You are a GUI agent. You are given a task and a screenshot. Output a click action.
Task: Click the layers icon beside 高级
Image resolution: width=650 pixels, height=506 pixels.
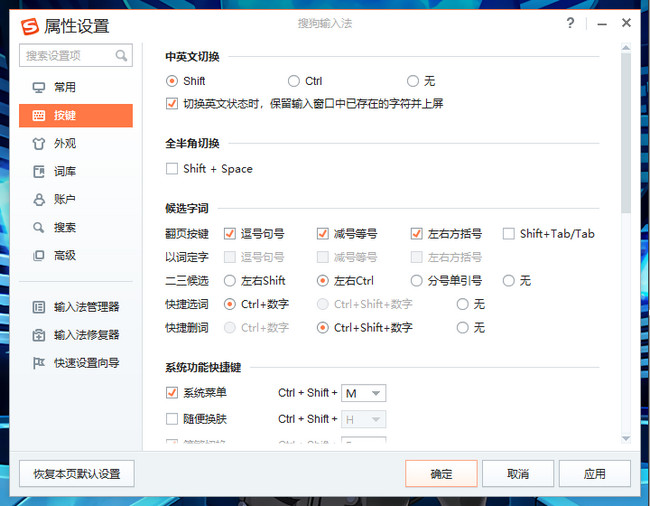39,255
